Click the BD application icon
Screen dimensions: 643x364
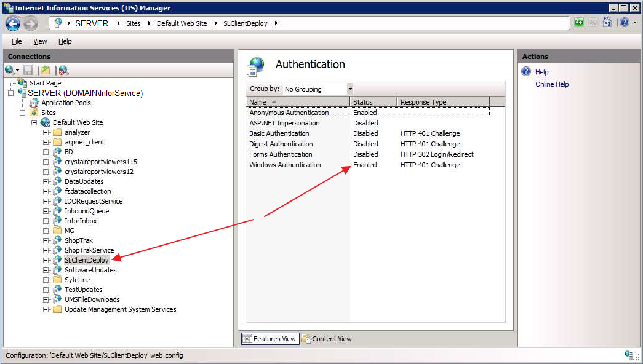pos(57,152)
